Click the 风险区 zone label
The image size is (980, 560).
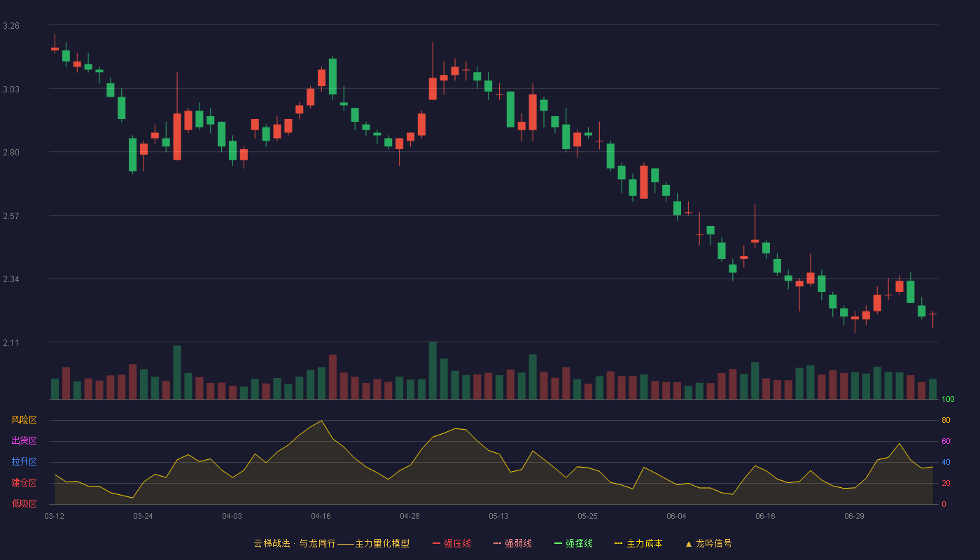24,420
